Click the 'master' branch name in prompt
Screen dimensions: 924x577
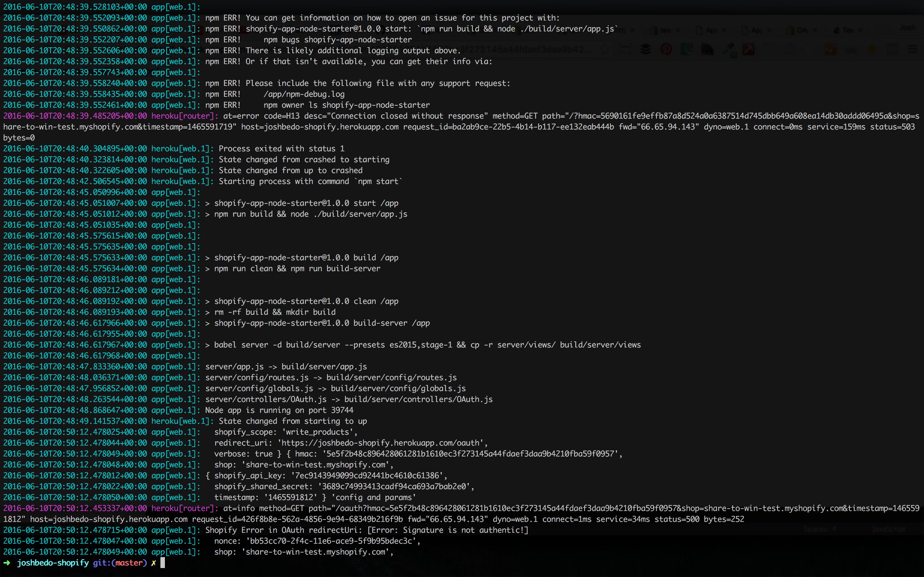[x=129, y=563]
